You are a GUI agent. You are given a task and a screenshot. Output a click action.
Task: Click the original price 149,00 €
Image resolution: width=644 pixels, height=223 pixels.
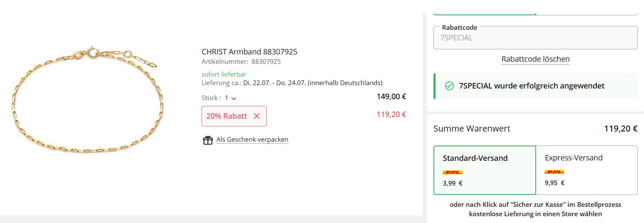point(391,97)
